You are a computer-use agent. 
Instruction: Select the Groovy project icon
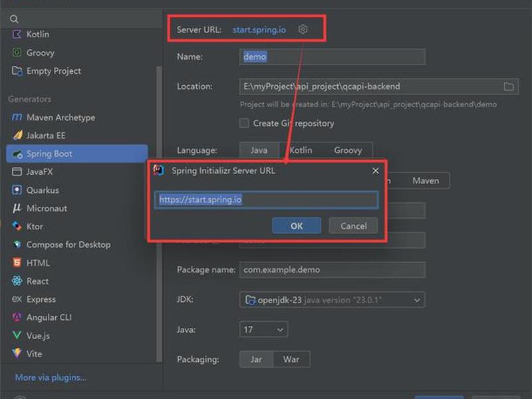pos(17,53)
